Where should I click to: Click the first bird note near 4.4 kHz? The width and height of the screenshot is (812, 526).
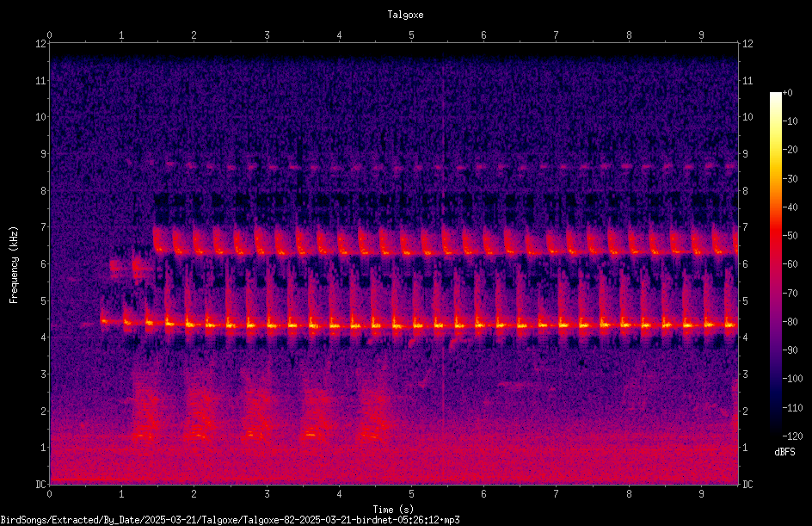104,321
